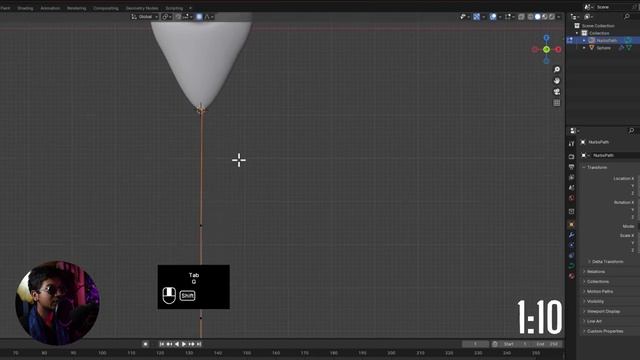The width and height of the screenshot is (640, 360).
Task: Open the Object properties tab
Action: pos(571,224)
